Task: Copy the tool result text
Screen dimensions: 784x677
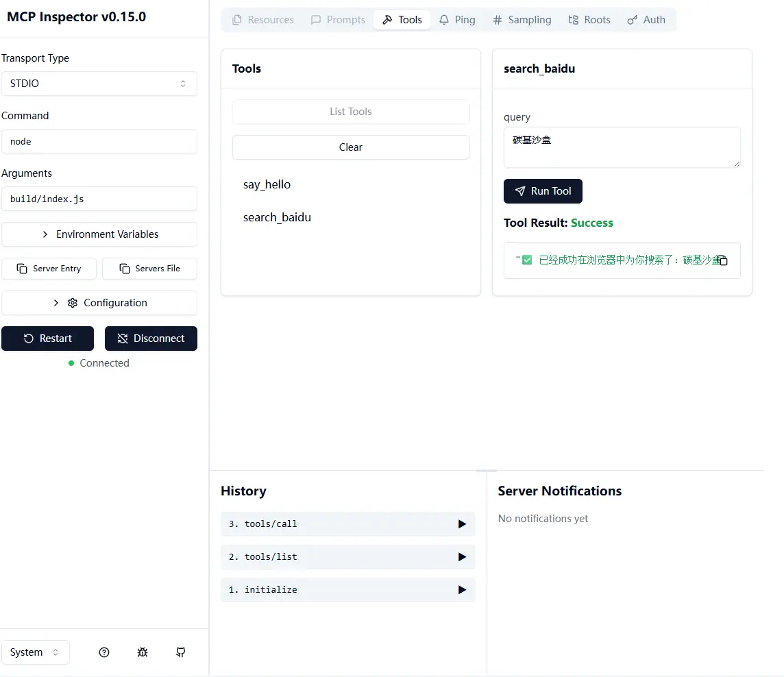Action: coord(722,260)
